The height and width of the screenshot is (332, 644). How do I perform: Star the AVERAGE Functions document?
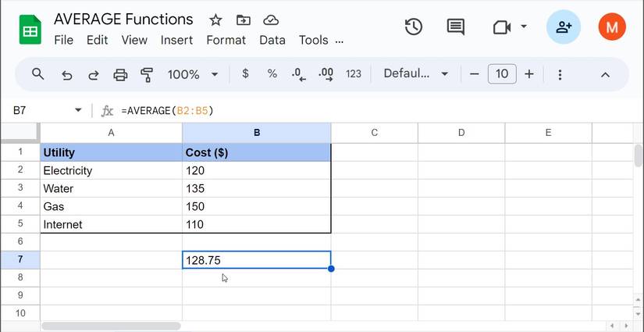215,20
